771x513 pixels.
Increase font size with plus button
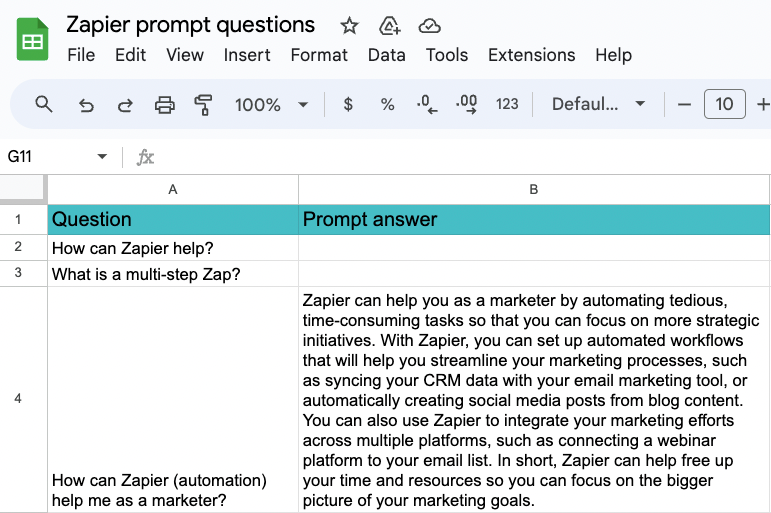tap(763, 104)
